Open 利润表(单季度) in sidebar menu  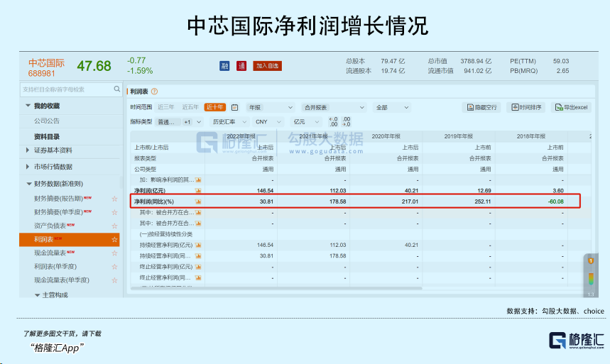(x=55, y=266)
